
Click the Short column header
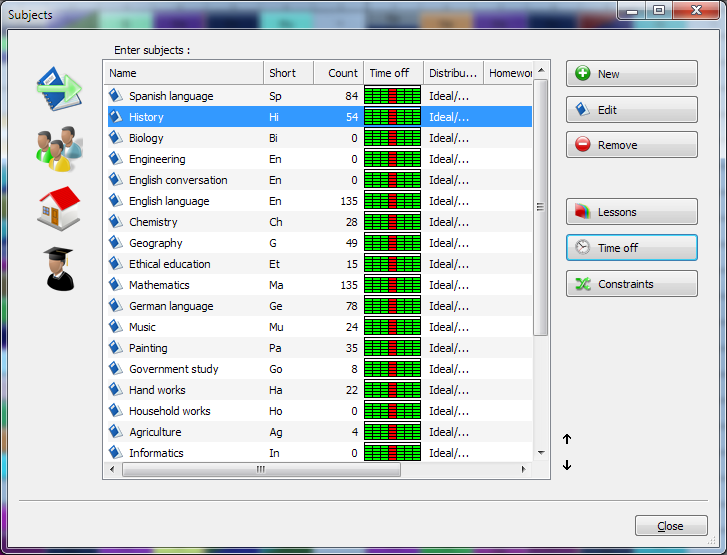tap(288, 73)
